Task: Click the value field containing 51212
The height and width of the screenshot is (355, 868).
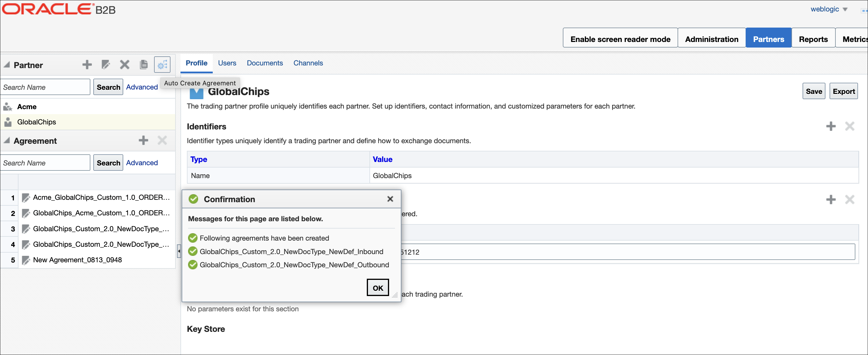Action: tap(628, 252)
